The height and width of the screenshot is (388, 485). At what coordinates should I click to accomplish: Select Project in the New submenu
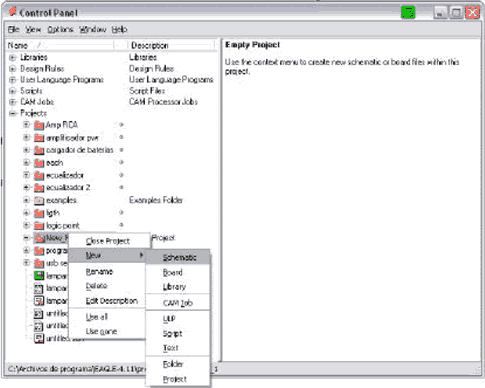(178, 379)
